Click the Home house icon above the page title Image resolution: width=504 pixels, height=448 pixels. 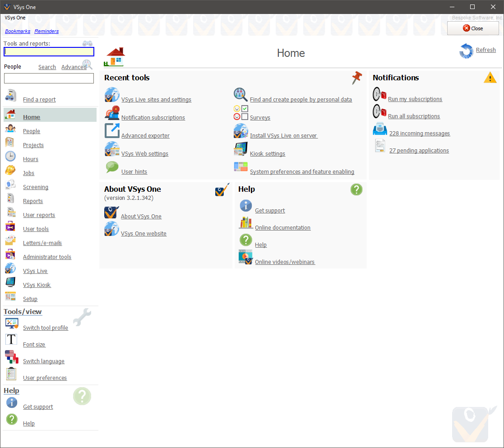pos(114,55)
